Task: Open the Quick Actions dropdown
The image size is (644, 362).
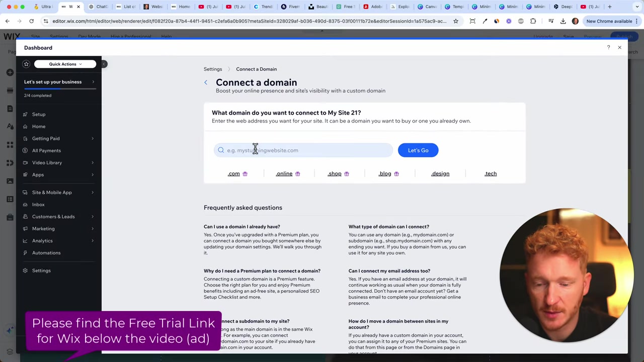Action: click(65, 64)
